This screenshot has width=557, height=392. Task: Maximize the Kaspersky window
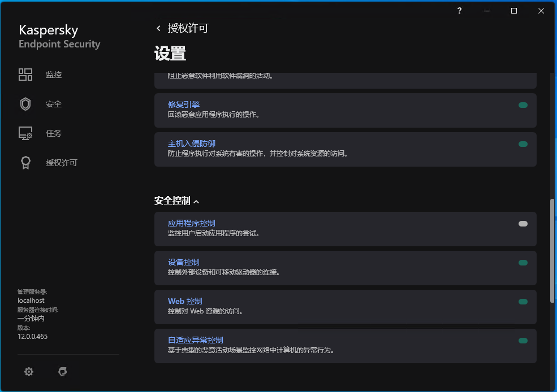coord(513,11)
